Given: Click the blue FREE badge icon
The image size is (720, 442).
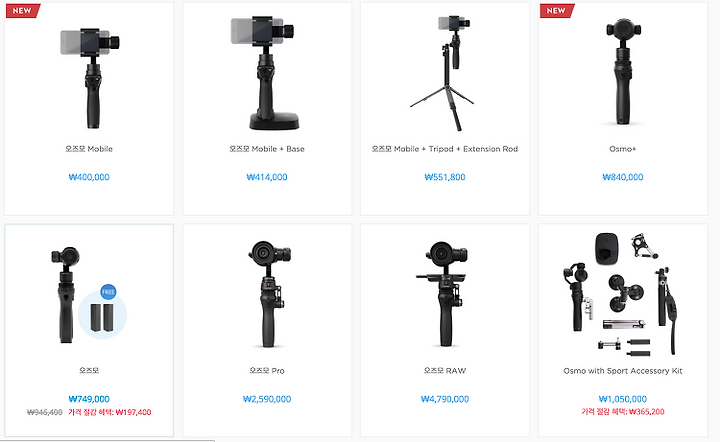Looking at the screenshot, I should coord(108,292).
